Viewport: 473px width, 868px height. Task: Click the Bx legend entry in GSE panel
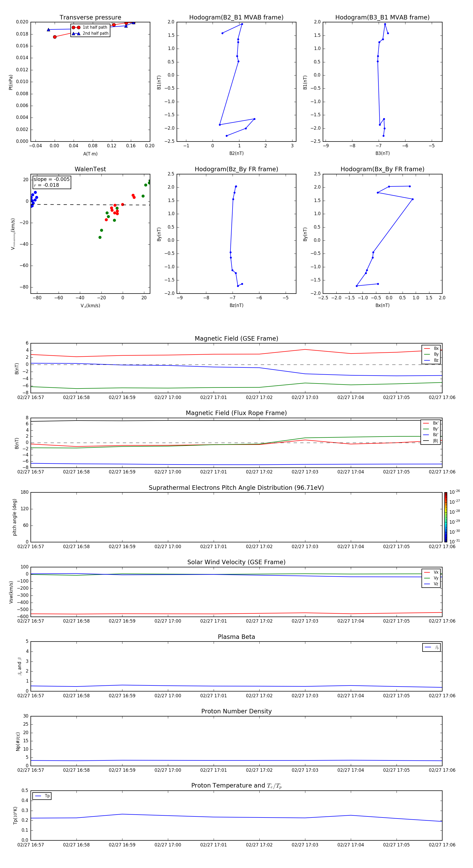tap(431, 349)
